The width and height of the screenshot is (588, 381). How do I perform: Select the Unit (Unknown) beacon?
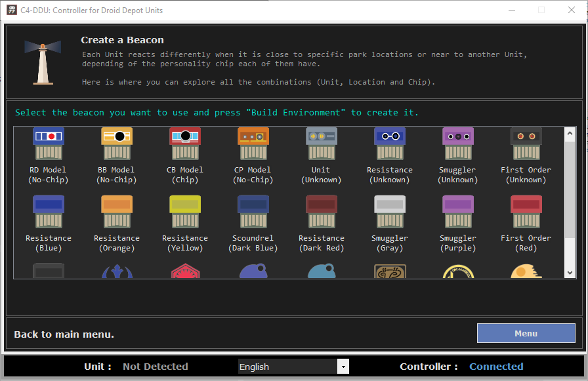pos(322,156)
